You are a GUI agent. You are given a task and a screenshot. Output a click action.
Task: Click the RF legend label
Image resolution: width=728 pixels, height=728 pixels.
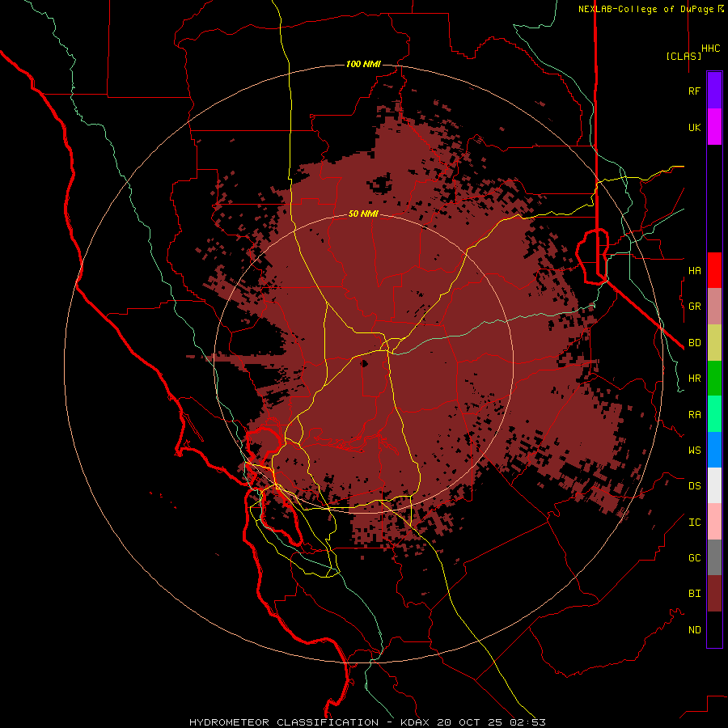pyautogui.click(x=695, y=91)
